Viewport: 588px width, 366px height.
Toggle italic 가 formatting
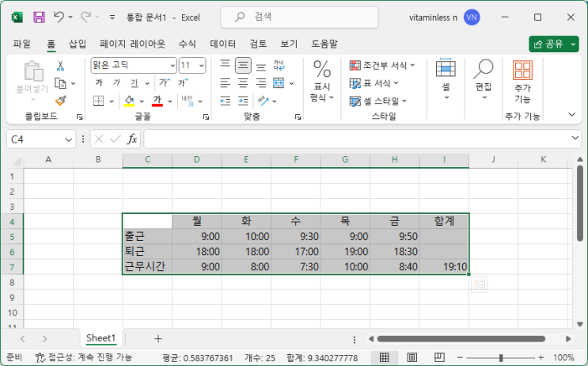(116, 83)
